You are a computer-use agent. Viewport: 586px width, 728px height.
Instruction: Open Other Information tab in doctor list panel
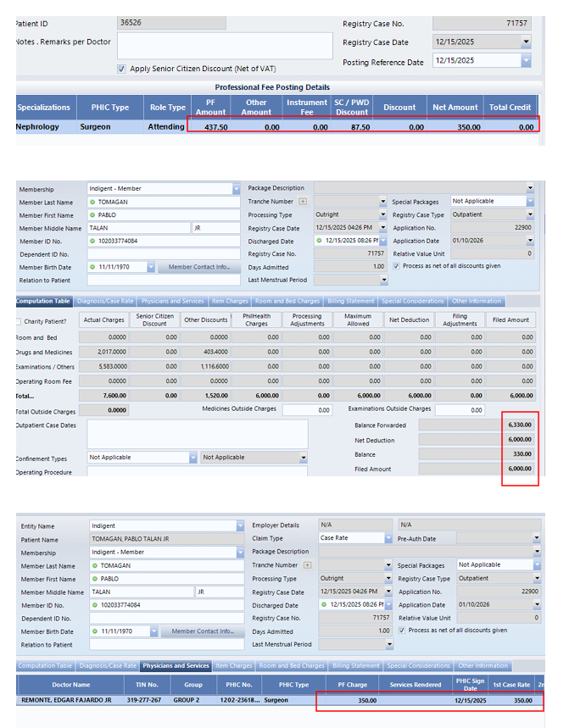(483, 665)
